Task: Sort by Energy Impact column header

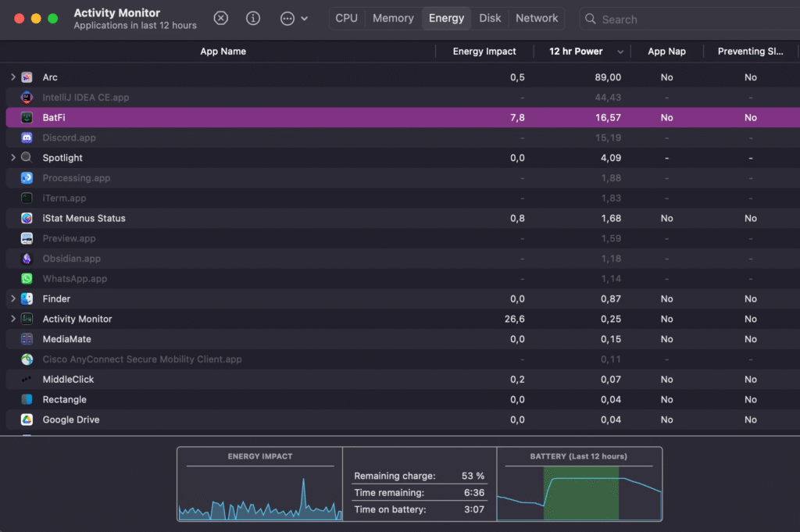Action: pos(484,52)
